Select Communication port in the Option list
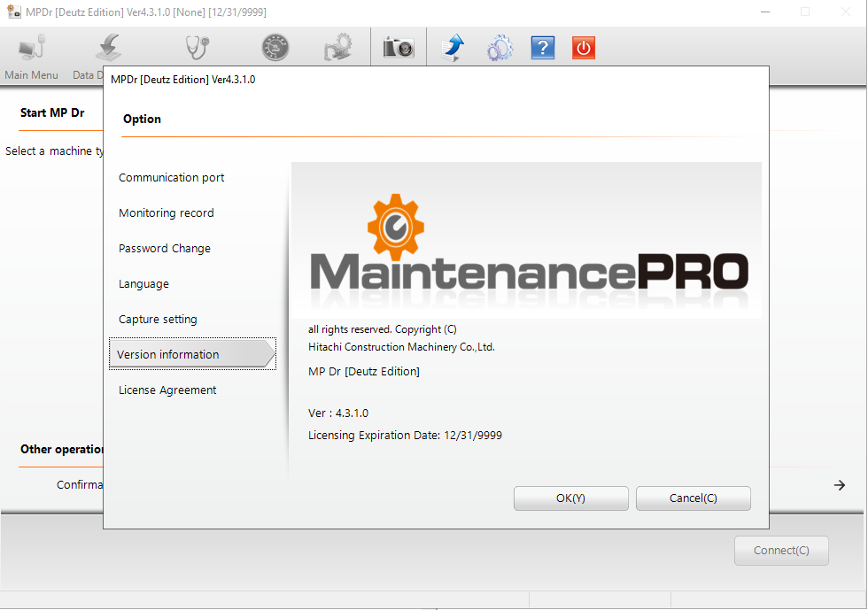The image size is (868, 610). click(171, 177)
